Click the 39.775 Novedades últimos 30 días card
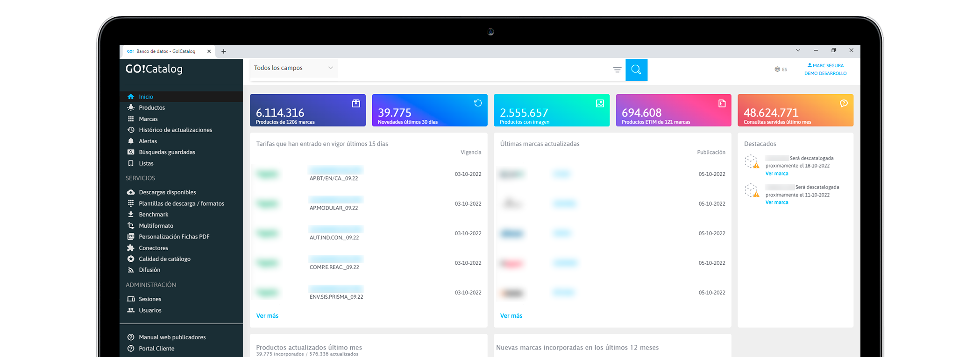 430,110
